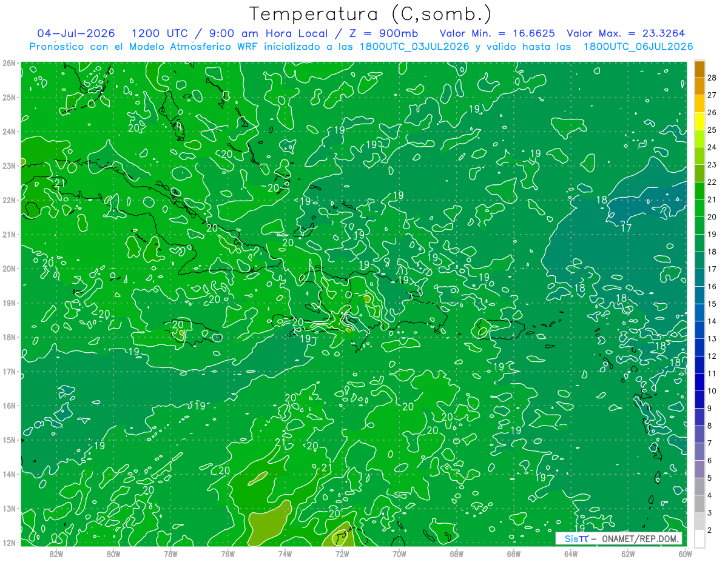Click the 60W longitude axis label

pyautogui.click(x=685, y=553)
